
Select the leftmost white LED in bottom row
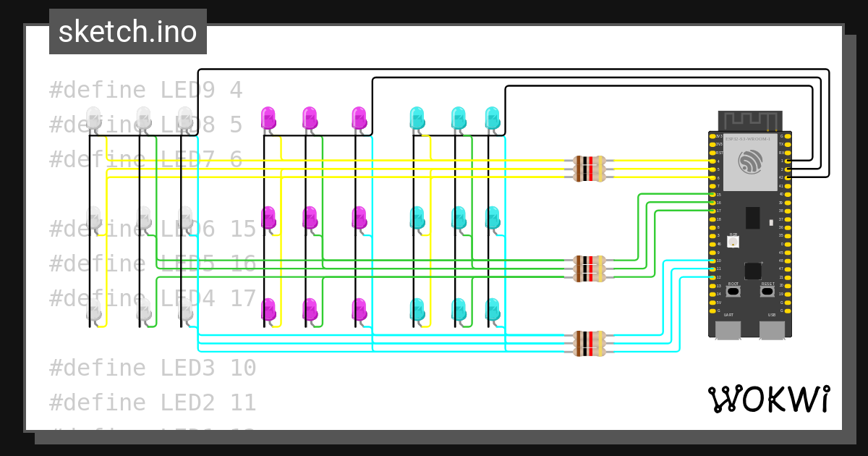coord(94,310)
